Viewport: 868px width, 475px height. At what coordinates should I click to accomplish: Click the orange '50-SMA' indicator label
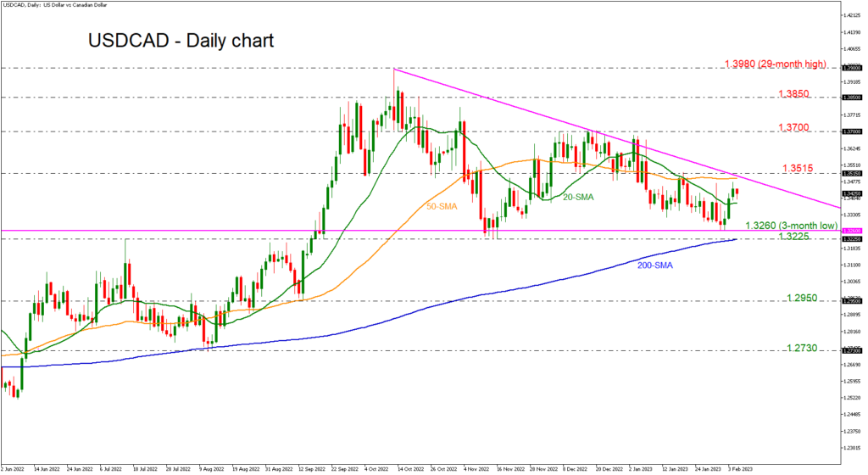tap(442, 206)
